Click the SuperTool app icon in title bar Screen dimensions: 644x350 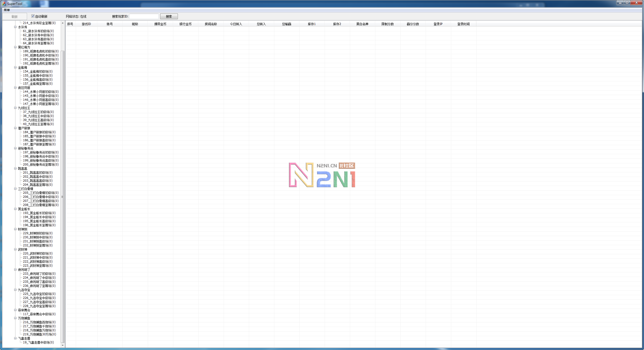click(x=4, y=4)
